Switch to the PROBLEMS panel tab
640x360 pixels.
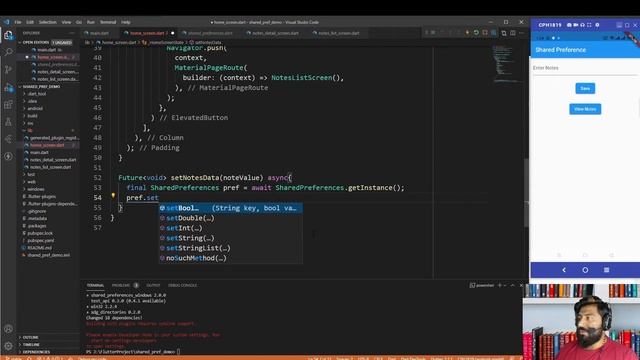[121, 285]
